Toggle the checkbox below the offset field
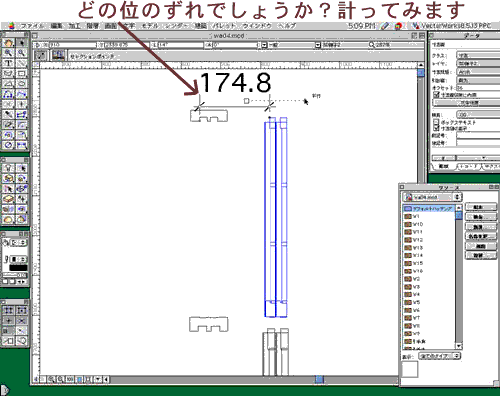 (x=436, y=95)
